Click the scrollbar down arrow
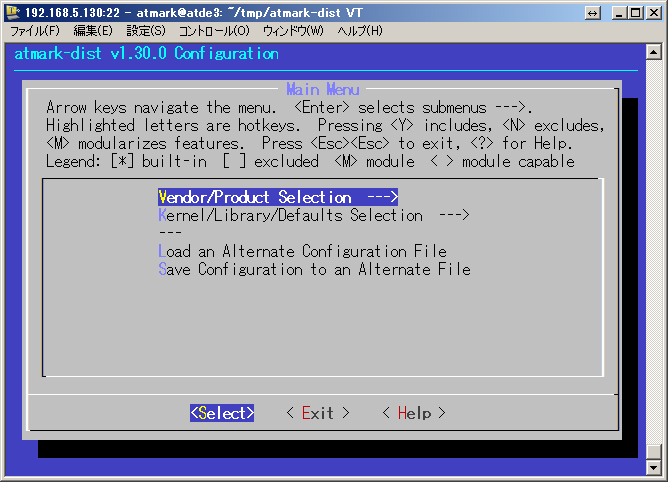 [x=654, y=468]
